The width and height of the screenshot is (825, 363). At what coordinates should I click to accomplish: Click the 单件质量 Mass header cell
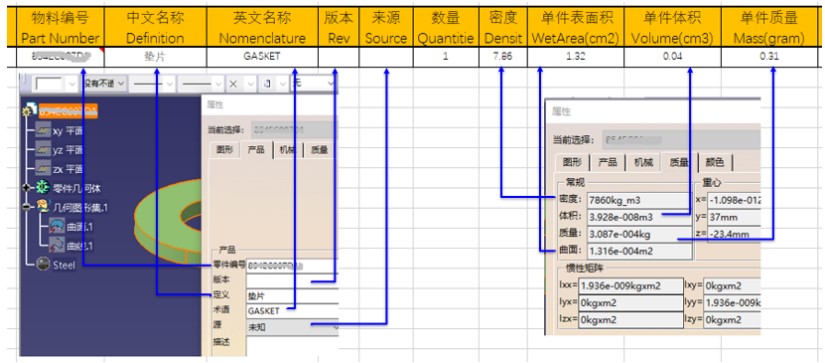click(x=769, y=27)
